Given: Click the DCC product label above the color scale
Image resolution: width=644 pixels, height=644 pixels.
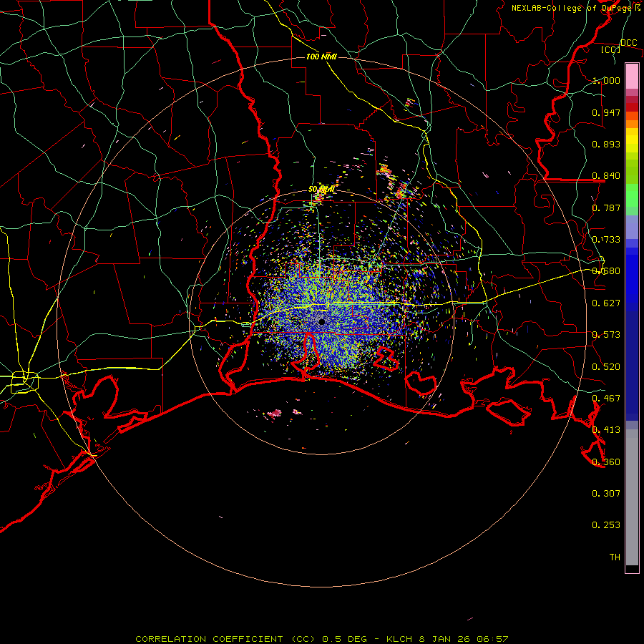Looking at the screenshot, I should click(628, 43).
